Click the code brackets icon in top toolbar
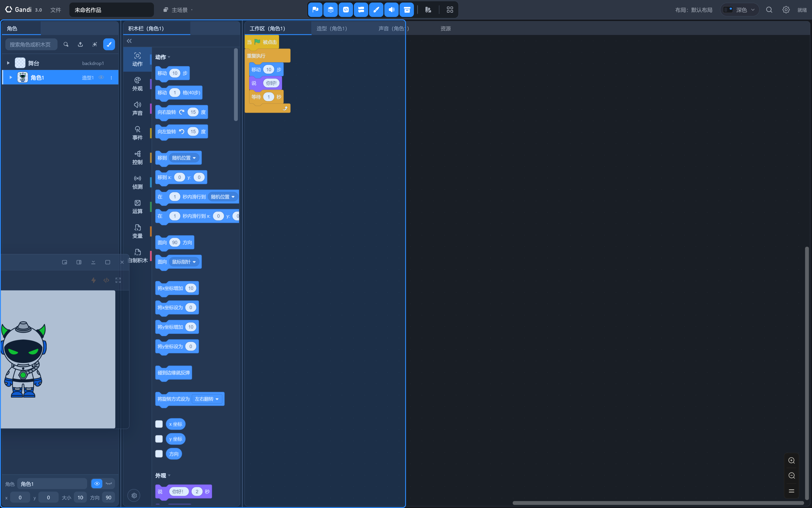The height and width of the screenshot is (508, 812). pos(346,10)
